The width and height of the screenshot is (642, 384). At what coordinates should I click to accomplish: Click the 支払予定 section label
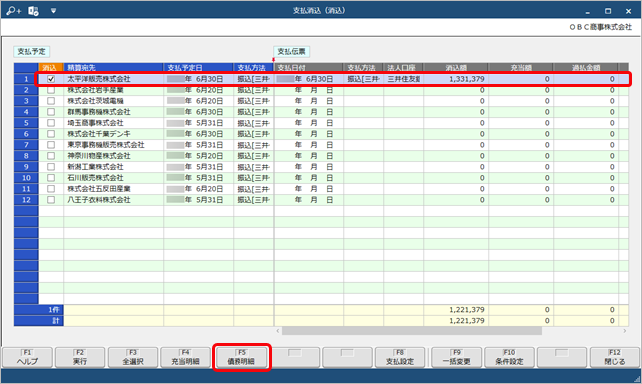point(32,52)
